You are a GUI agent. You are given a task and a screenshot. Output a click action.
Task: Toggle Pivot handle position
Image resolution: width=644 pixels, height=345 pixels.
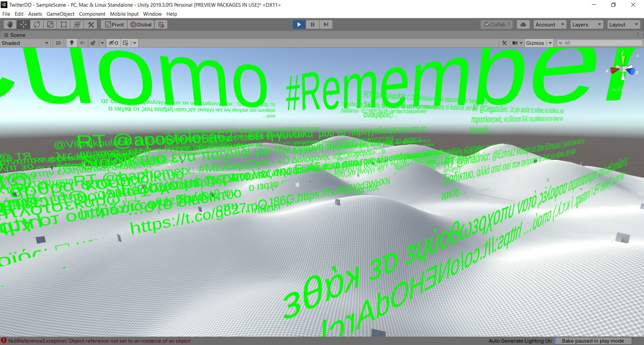click(x=114, y=24)
